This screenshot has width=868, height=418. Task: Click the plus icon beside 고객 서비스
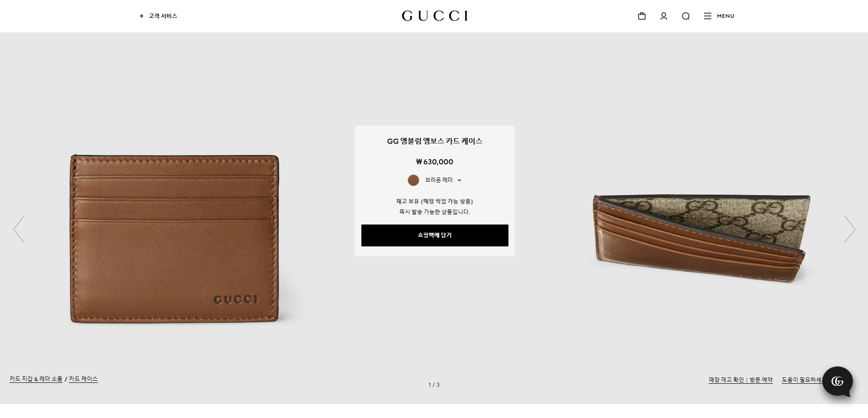[142, 16]
